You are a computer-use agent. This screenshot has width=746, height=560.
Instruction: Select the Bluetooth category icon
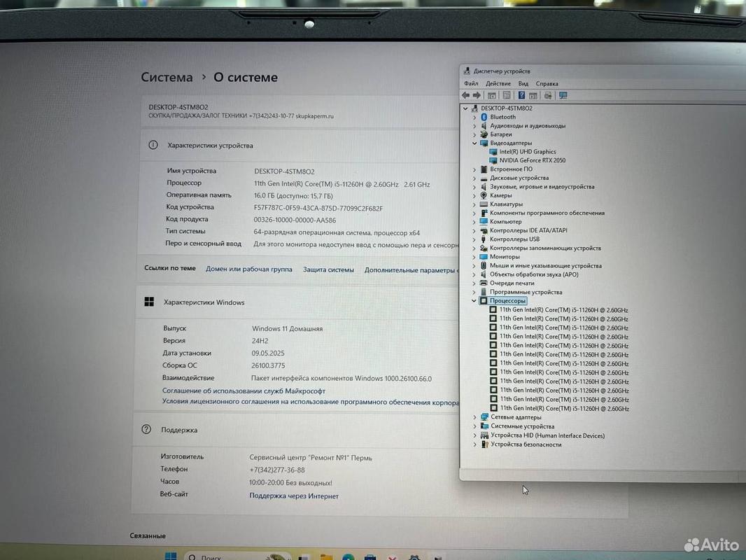pos(484,117)
